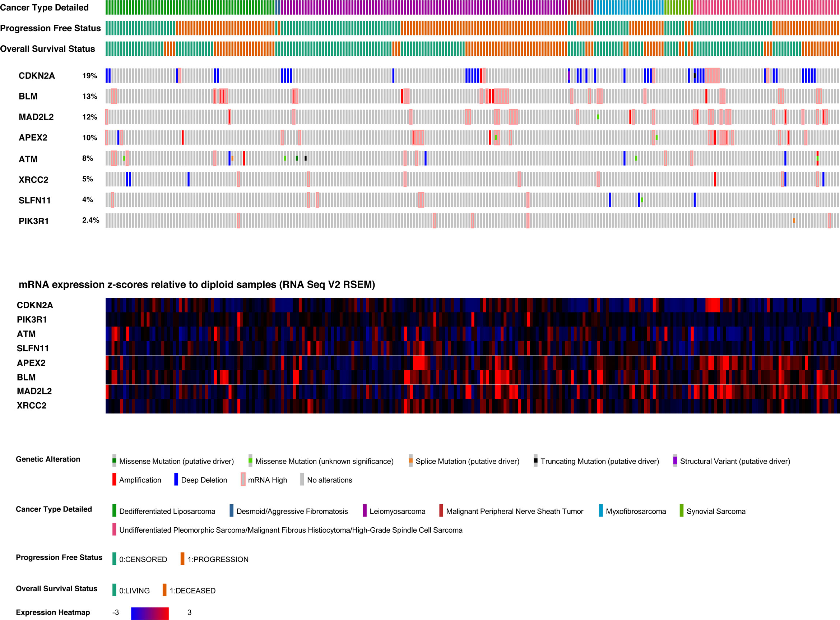Click the 10% alteration frequency for APEX2
This screenshot has width=840, height=620.
pyautogui.click(x=90, y=138)
